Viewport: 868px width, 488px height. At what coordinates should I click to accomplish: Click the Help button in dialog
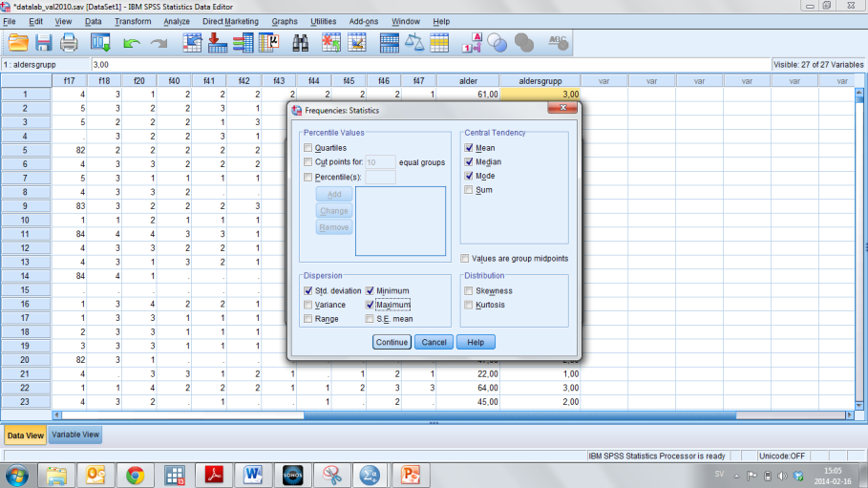pyautogui.click(x=476, y=342)
